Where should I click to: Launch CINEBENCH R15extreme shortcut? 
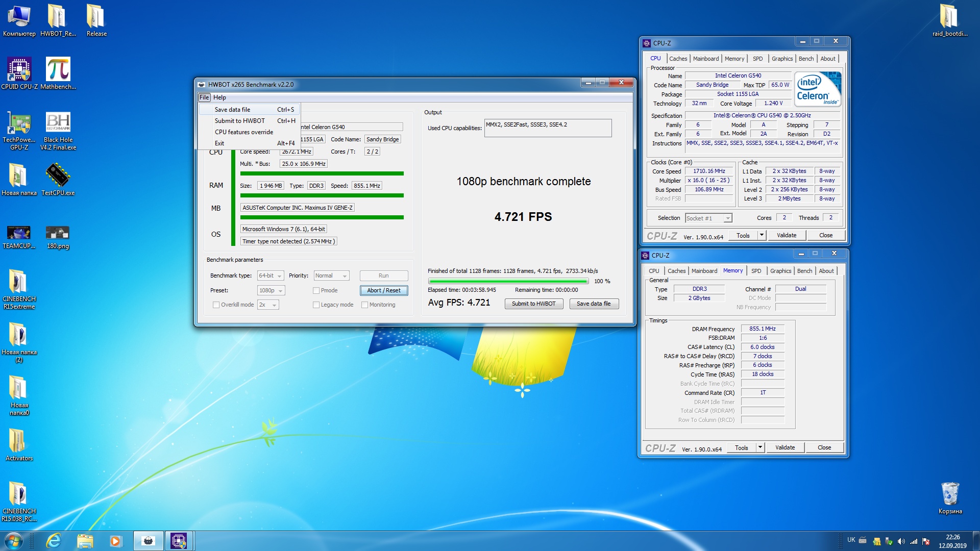pos(19,289)
